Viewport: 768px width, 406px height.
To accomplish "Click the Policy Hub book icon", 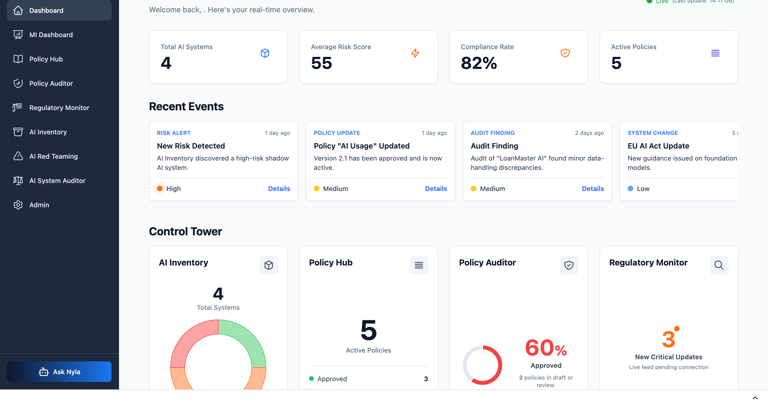I will pyautogui.click(x=18, y=59).
